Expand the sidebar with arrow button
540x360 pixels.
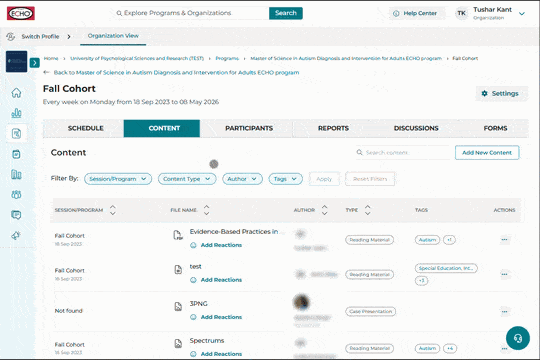click(x=34, y=63)
